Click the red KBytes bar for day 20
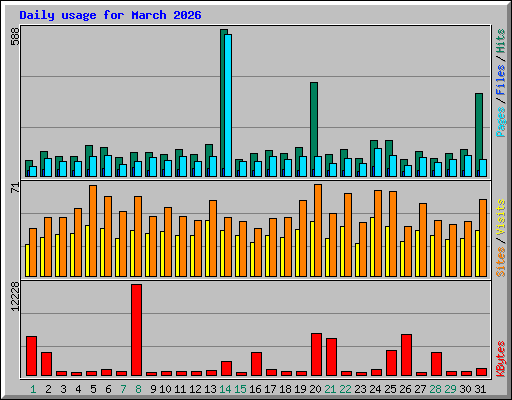This screenshot has width=512, height=400. click(316, 354)
